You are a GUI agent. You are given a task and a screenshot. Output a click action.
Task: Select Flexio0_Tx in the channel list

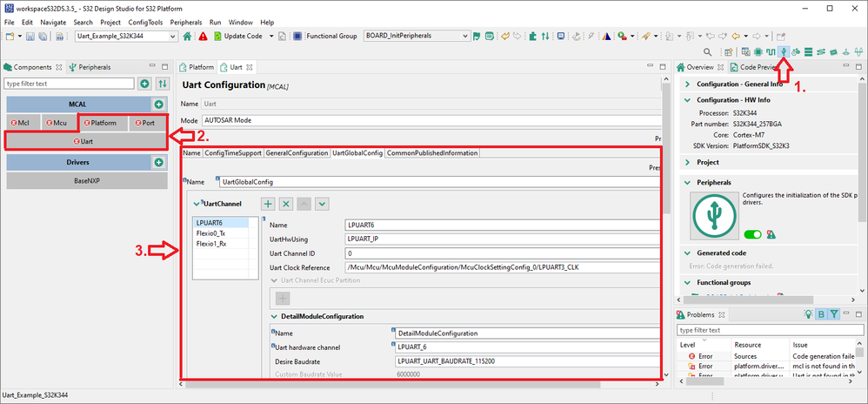coord(210,233)
